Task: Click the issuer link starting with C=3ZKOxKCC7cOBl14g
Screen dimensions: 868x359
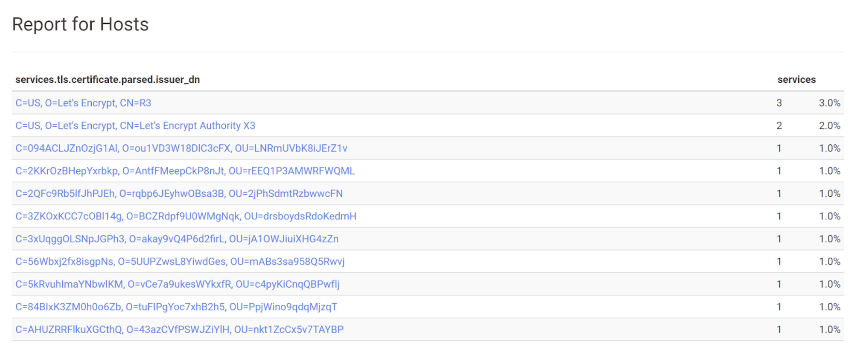Action: (185, 216)
